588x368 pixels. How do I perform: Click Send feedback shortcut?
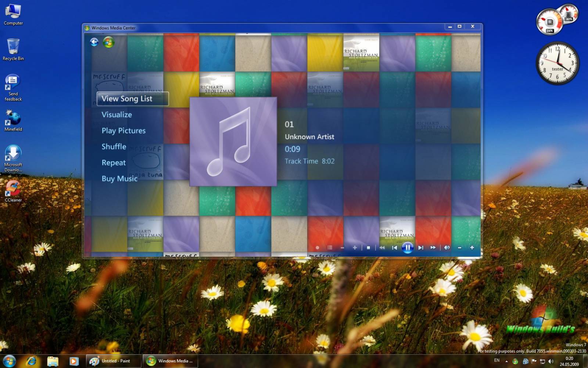tap(13, 88)
